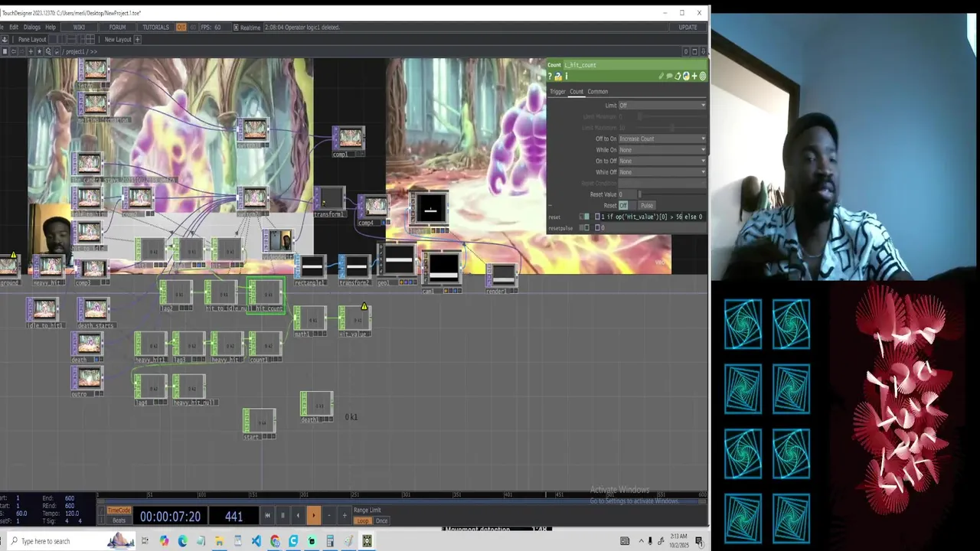Open the Limit dropdown
This screenshot has width=980, height=551.
point(662,105)
